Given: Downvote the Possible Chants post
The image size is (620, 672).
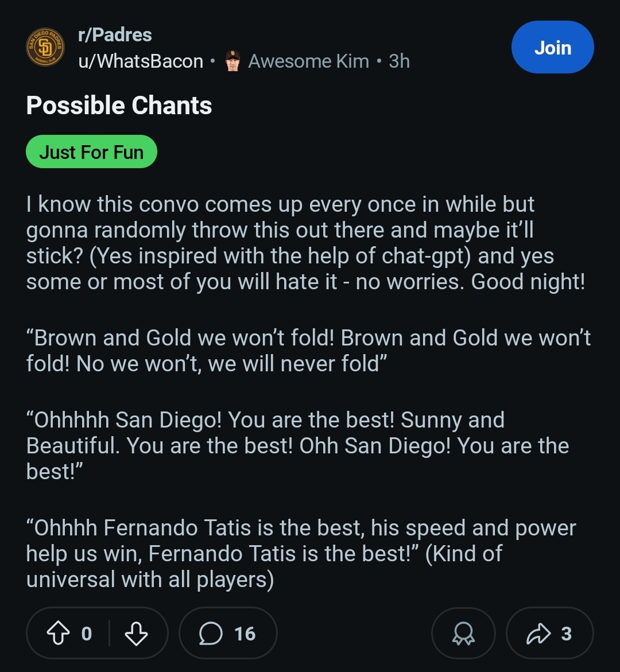Looking at the screenshot, I should point(137,634).
